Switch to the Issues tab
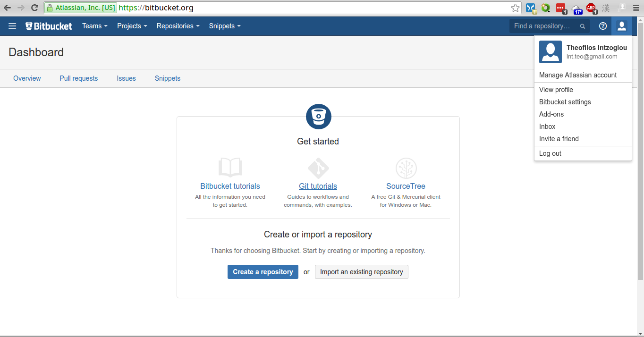 127,78
